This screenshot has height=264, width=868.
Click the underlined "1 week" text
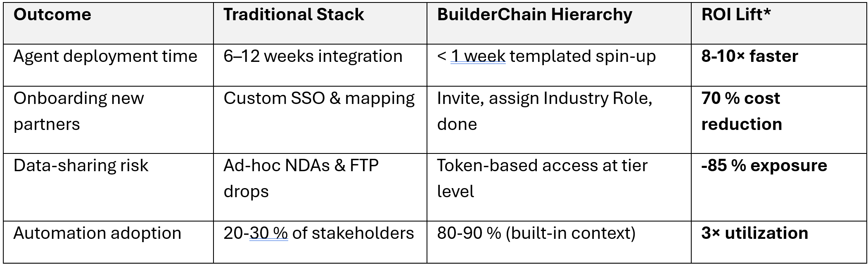point(478,57)
